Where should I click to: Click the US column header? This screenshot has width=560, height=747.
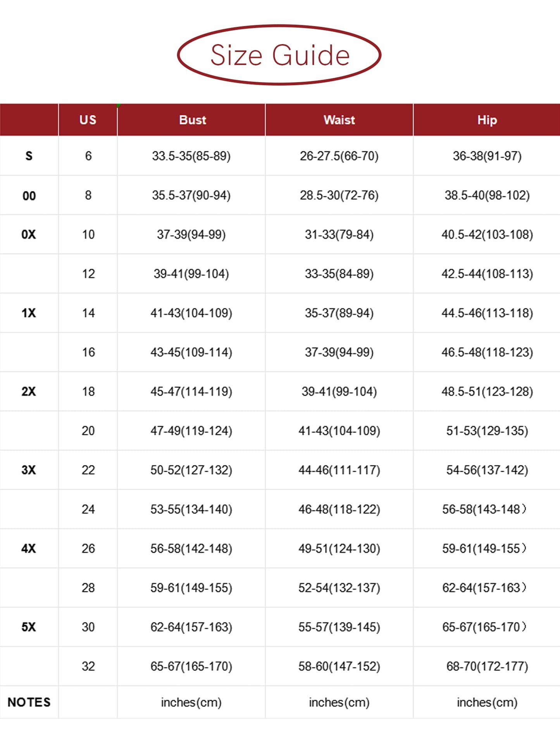(88, 120)
